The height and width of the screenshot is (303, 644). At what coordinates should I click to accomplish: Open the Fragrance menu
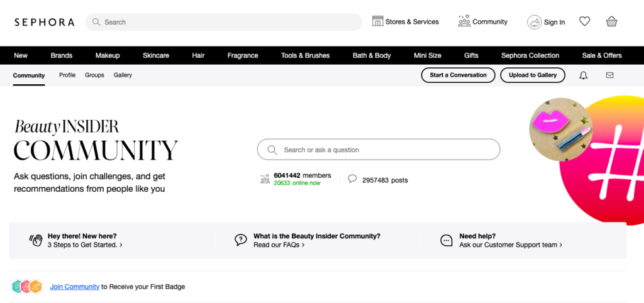coord(243,55)
